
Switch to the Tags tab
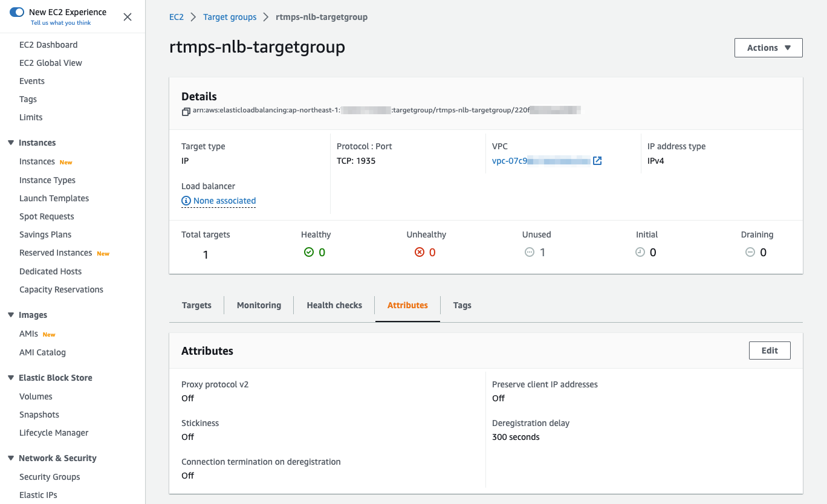point(462,305)
